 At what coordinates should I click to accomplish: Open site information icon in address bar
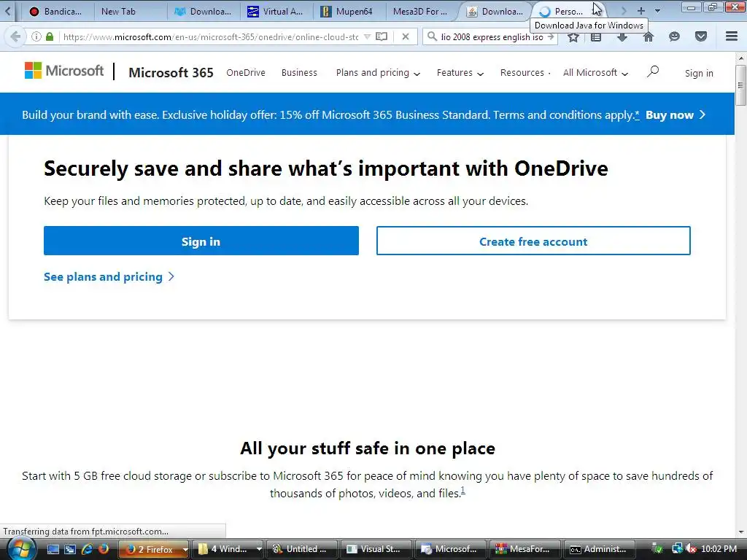[x=36, y=36]
